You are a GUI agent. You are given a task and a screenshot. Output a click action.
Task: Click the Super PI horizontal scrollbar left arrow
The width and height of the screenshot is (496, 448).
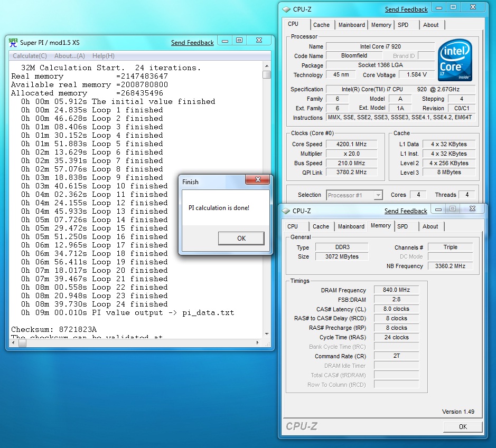click(x=14, y=343)
